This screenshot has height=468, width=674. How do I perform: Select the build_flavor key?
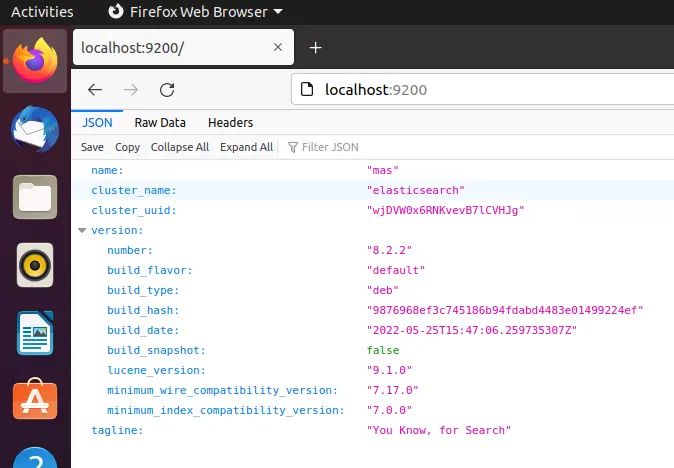(150, 270)
